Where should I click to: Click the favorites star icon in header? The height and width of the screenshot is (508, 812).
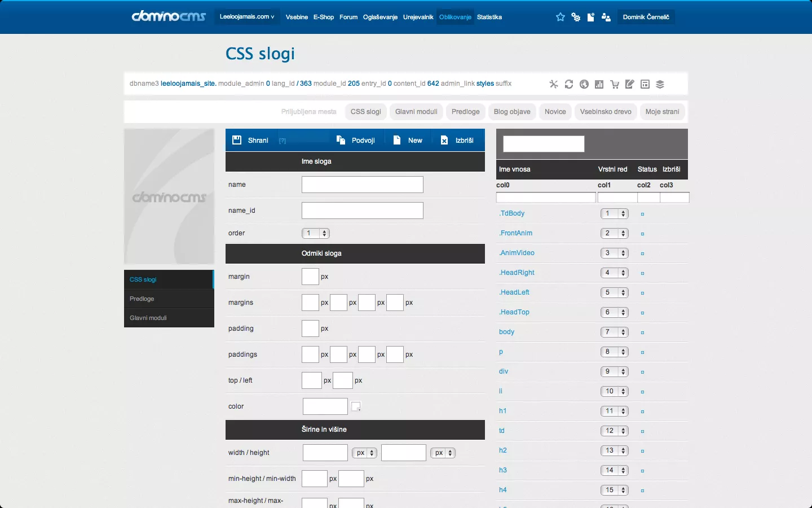point(560,17)
